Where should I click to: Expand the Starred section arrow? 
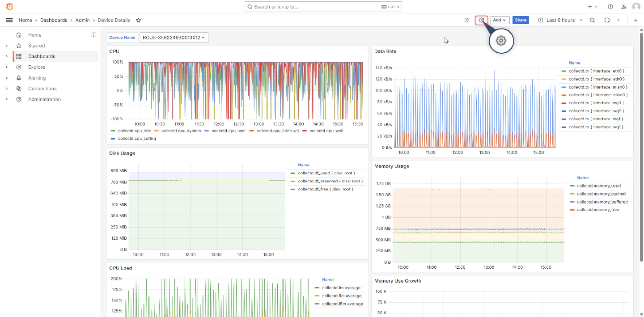[x=6, y=46]
